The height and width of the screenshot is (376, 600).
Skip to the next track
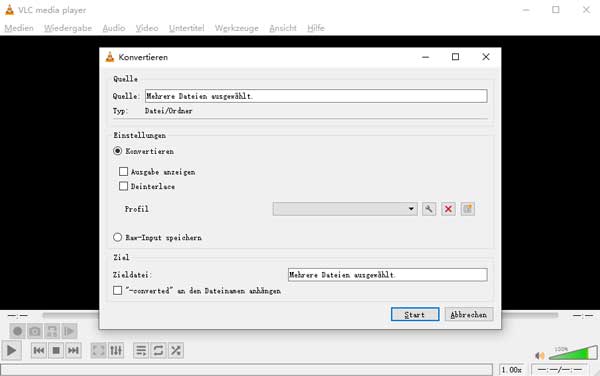73,350
